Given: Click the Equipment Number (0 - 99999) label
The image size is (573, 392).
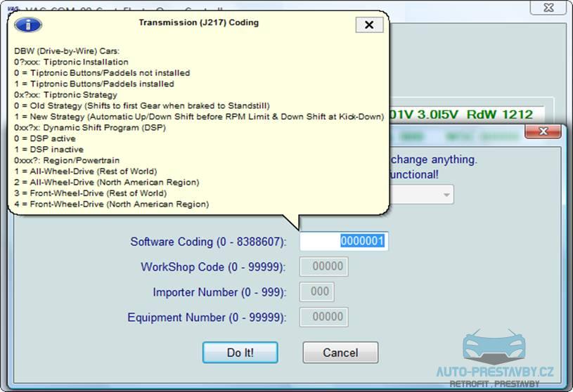Looking at the screenshot, I should point(207,318).
